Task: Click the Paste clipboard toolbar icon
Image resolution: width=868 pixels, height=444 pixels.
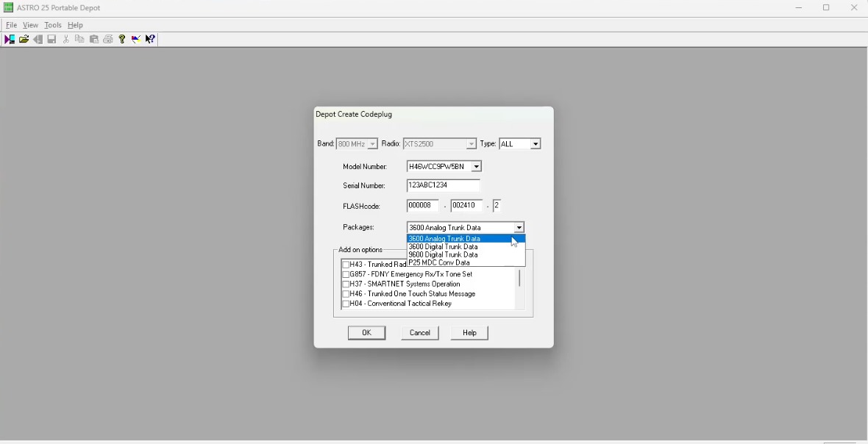Action: 94,39
